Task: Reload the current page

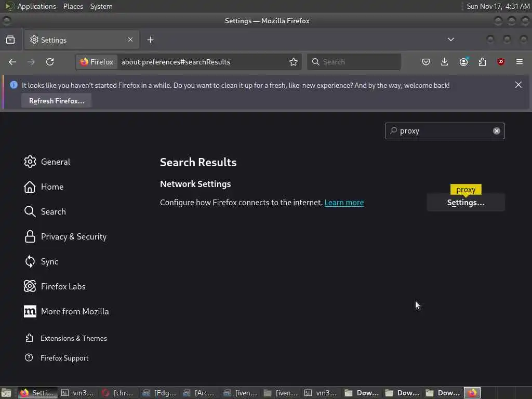Action: [50, 62]
